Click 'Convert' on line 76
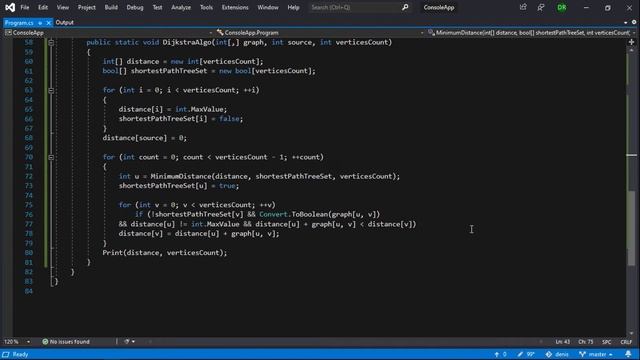 pyautogui.click(x=273, y=214)
